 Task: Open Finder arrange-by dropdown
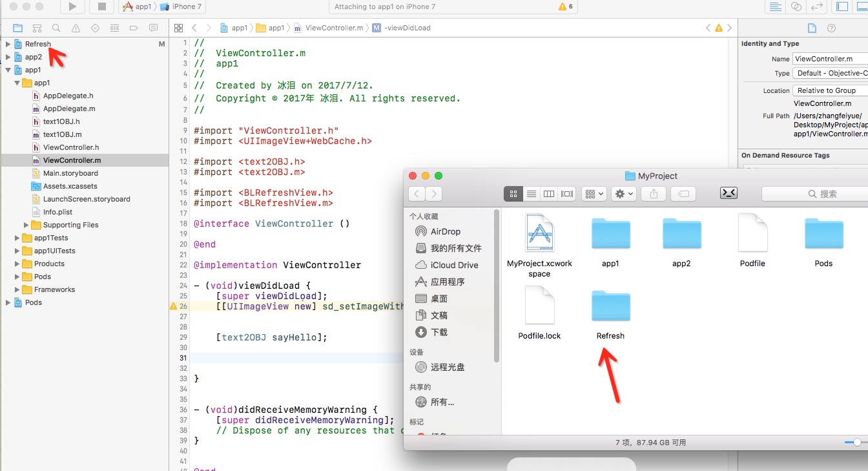pyautogui.click(x=594, y=194)
